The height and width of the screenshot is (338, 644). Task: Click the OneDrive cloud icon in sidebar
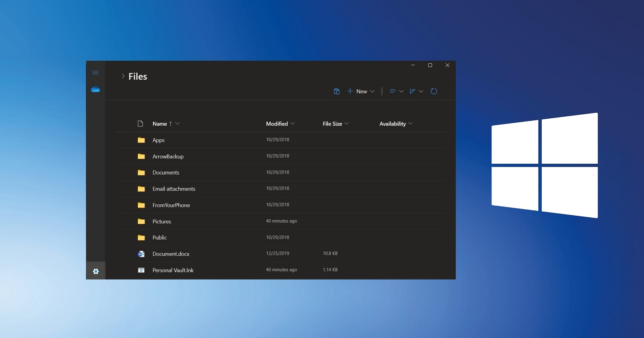pos(95,89)
